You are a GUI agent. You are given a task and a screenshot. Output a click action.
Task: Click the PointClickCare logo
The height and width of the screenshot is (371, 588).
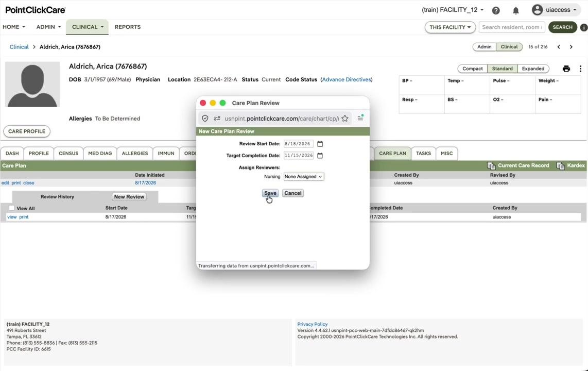pyautogui.click(x=35, y=10)
